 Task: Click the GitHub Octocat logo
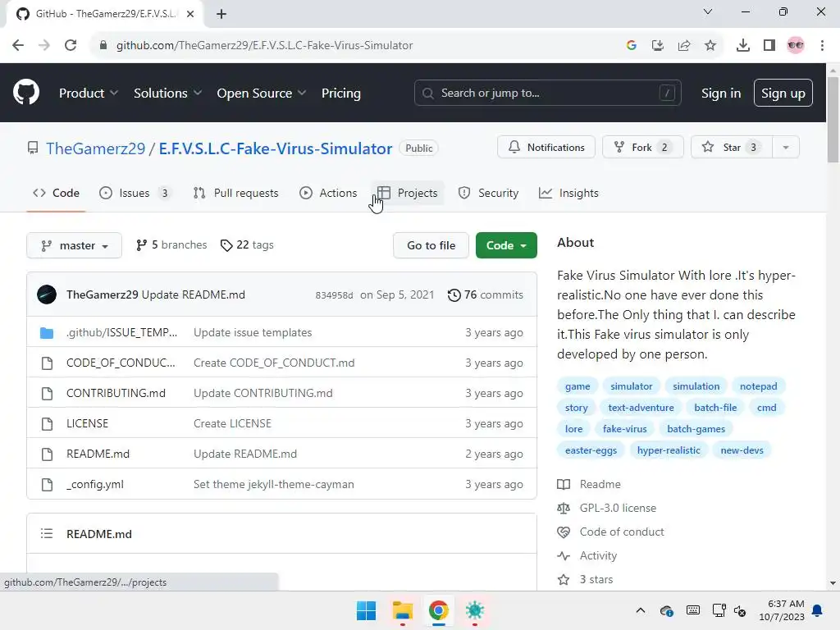[x=26, y=92]
